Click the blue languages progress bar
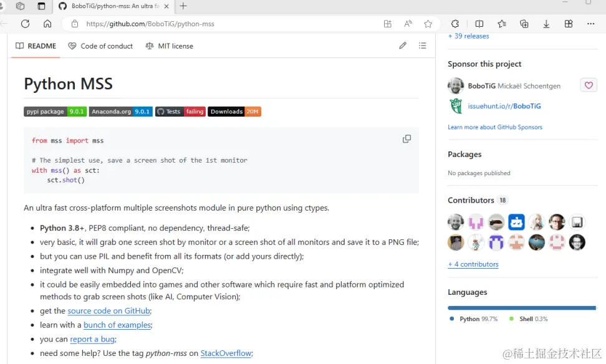This screenshot has height=364, width=606. click(x=522, y=308)
